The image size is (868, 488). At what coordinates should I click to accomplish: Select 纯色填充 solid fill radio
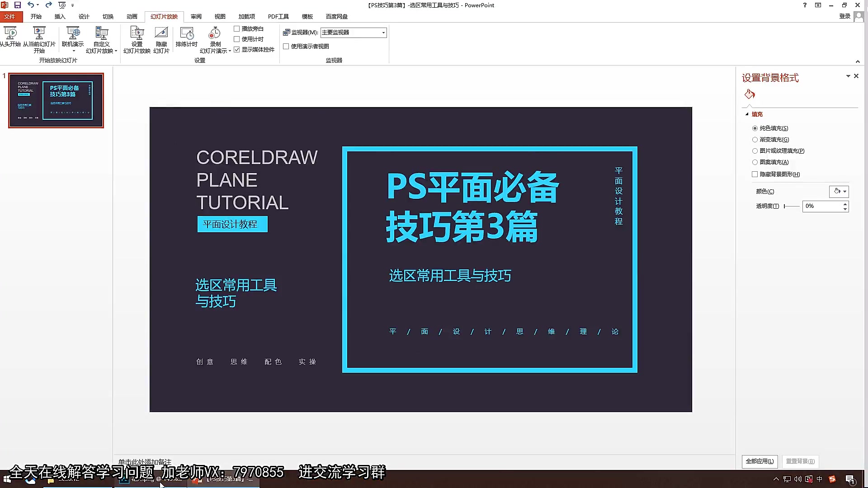[755, 128]
